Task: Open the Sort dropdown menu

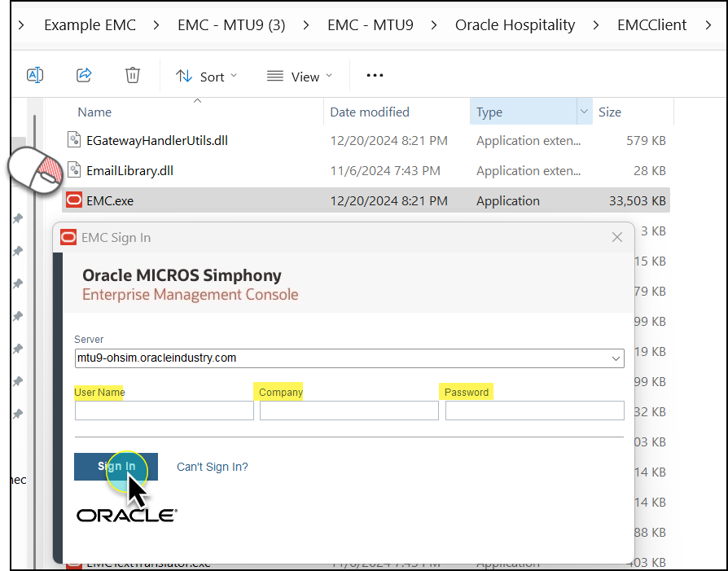Action: (x=206, y=77)
